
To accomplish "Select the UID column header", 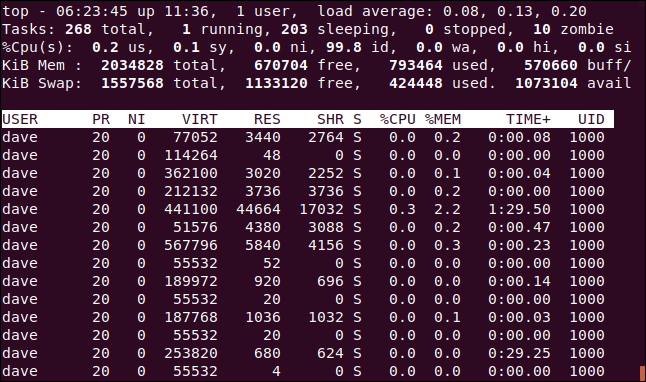I will click(x=591, y=119).
